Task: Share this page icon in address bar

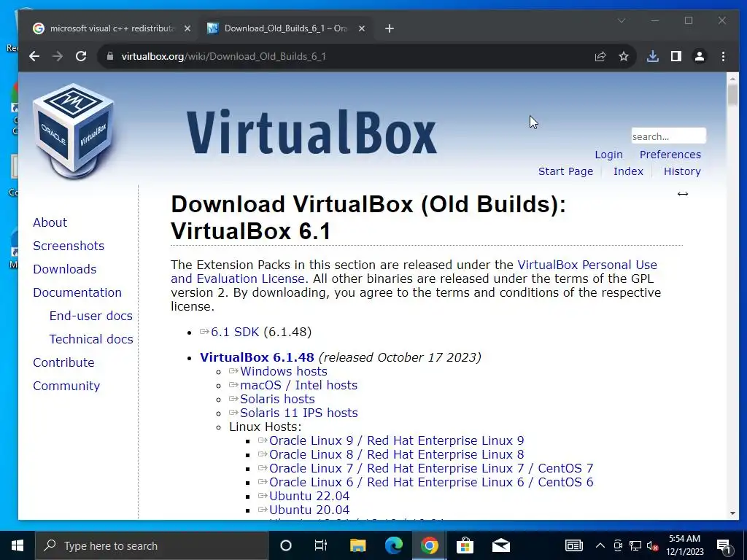Action: pyautogui.click(x=600, y=56)
